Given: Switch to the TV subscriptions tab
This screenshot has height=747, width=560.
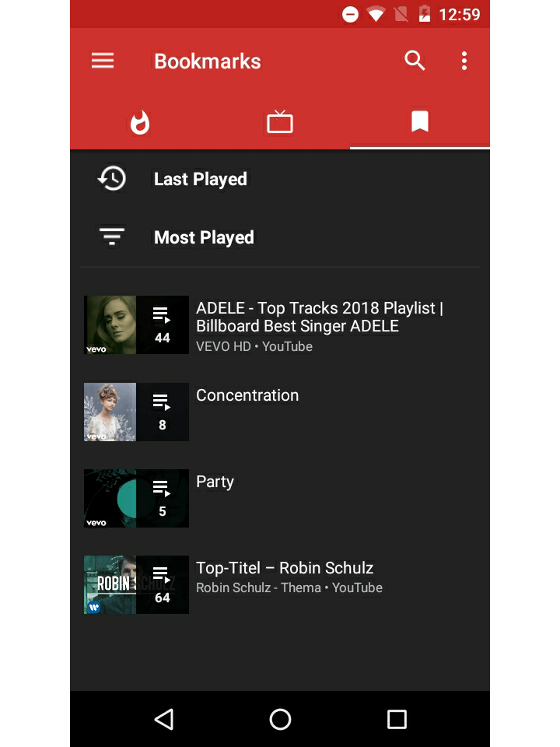Looking at the screenshot, I should 280,122.
